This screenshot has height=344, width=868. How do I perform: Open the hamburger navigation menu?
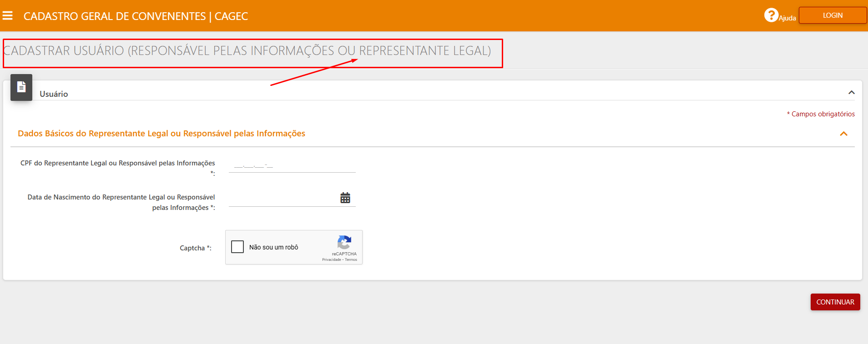coord(8,16)
